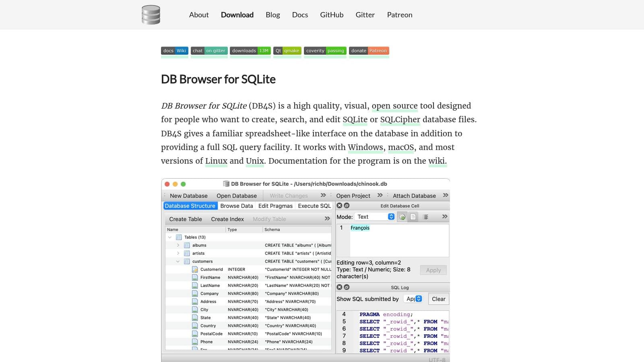Switch to the Browse Data tab
Screen dimensions: 644x362
click(x=236, y=206)
